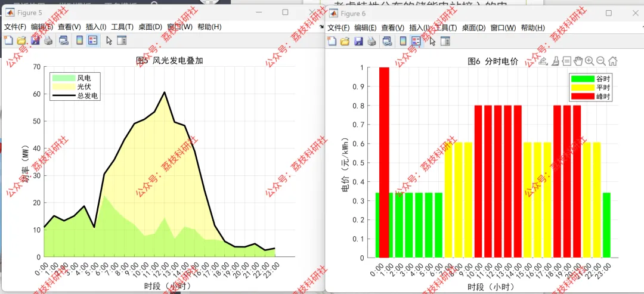Open 编辑(E) menu in Figure 5
This screenshot has width=644, height=294.
42,27
